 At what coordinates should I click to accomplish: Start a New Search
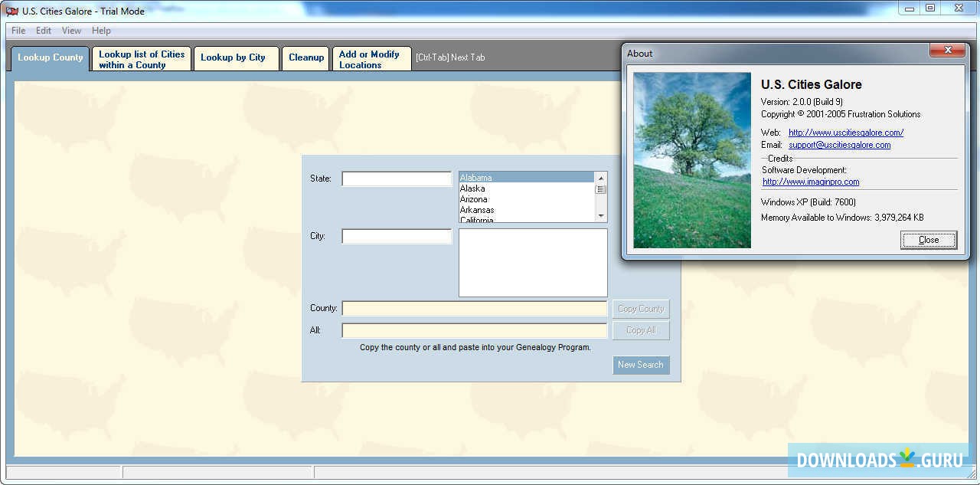click(x=641, y=365)
